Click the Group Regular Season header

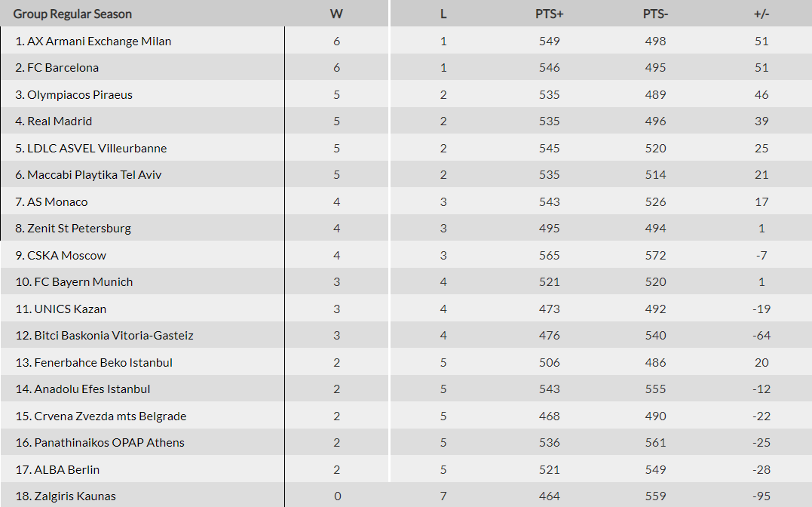(72, 14)
